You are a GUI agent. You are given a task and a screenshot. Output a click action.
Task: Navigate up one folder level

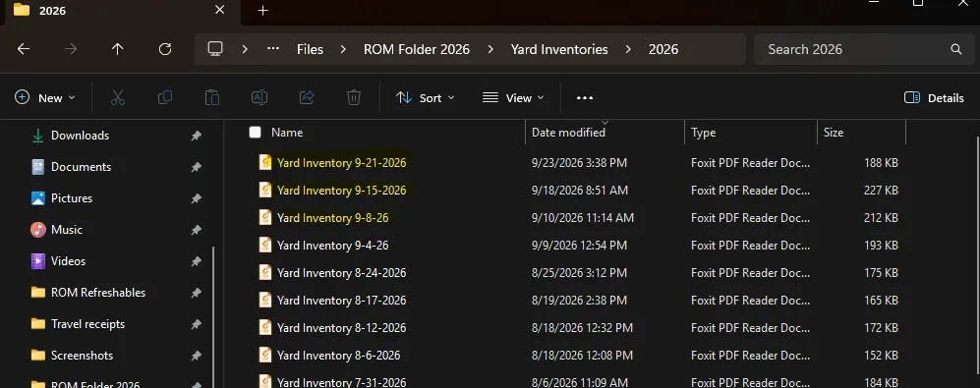coord(118,49)
